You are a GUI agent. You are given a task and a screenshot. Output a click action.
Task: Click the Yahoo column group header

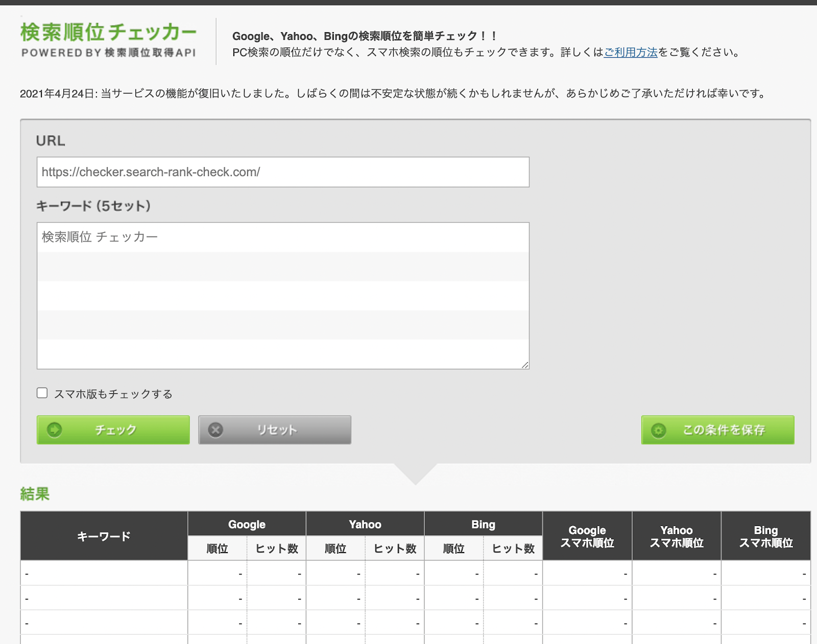tap(365, 524)
